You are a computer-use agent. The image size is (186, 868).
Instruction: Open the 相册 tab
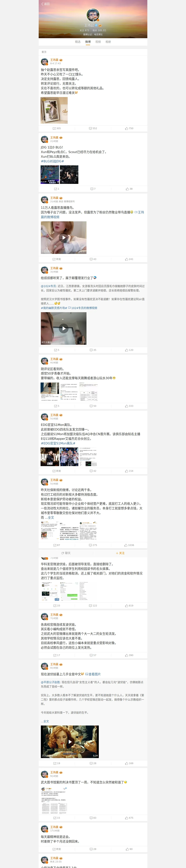[108, 42]
